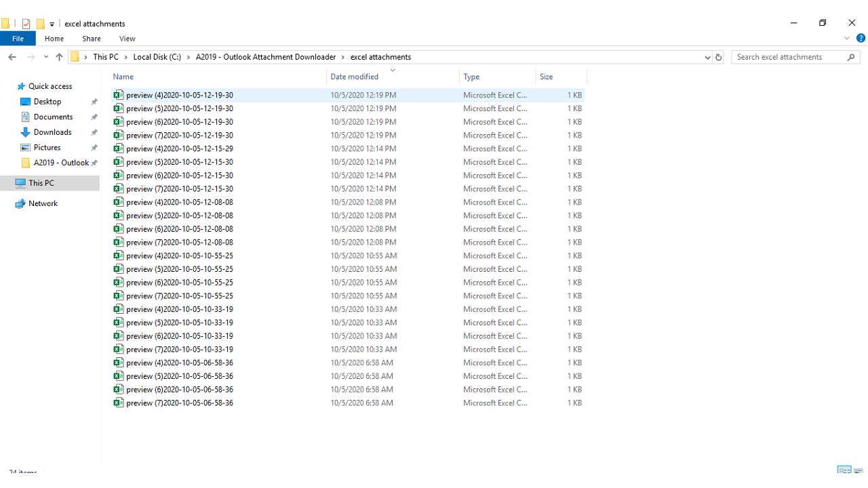Viewport: 868px width, 488px height.
Task: Click Excel icon of preview (5)2020-10-05-12-15-30
Action: tap(119, 162)
